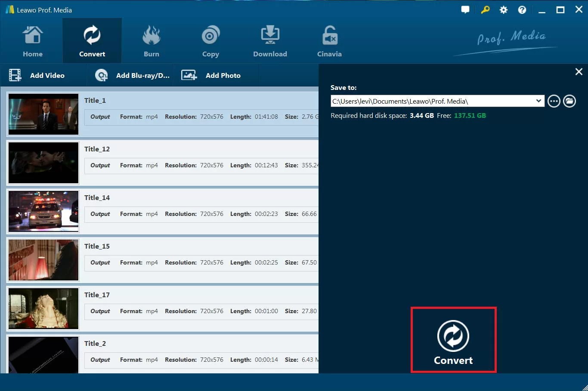Screen dimensions: 588x391
Task: Open the Cinavia module
Action: click(329, 40)
